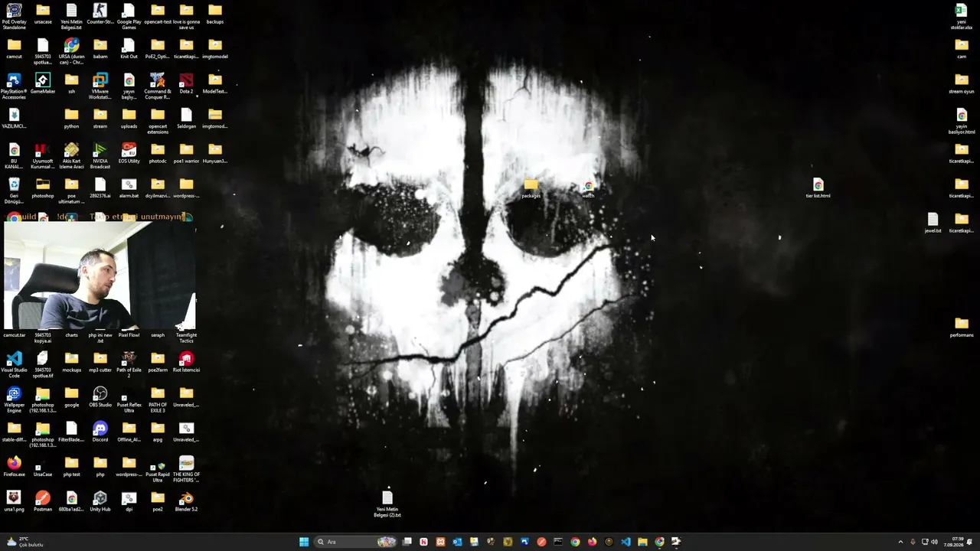Select the GameMaker desktop shortcut
Screen dimensions: 980x551
point(43,84)
